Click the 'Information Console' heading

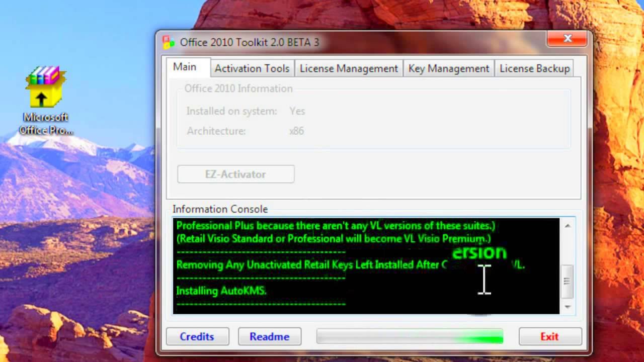click(x=220, y=209)
